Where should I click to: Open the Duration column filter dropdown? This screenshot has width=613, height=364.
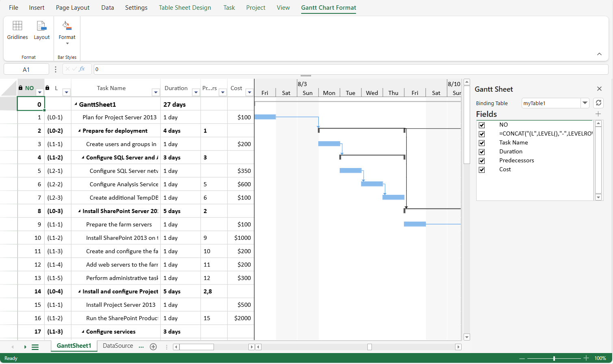pyautogui.click(x=196, y=92)
